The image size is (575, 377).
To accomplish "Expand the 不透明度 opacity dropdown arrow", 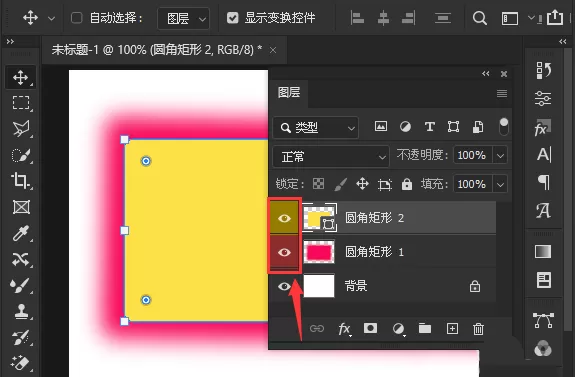I will click(501, 155).
